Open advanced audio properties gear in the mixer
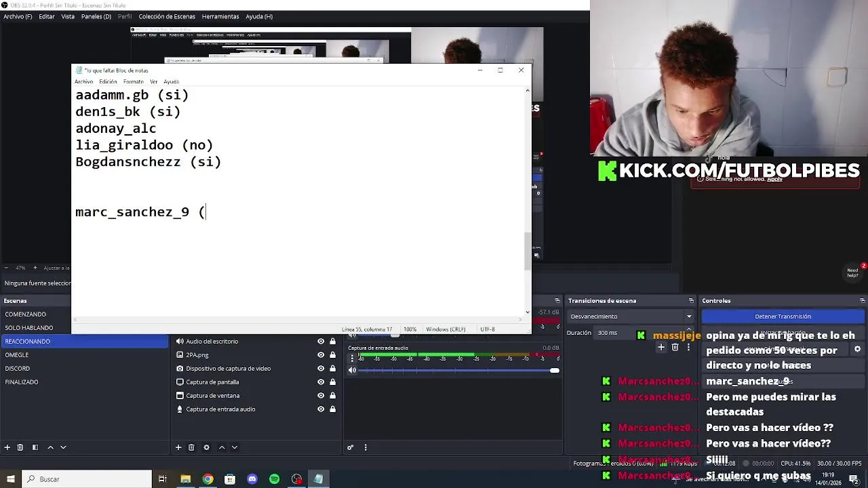 point(351,447)
